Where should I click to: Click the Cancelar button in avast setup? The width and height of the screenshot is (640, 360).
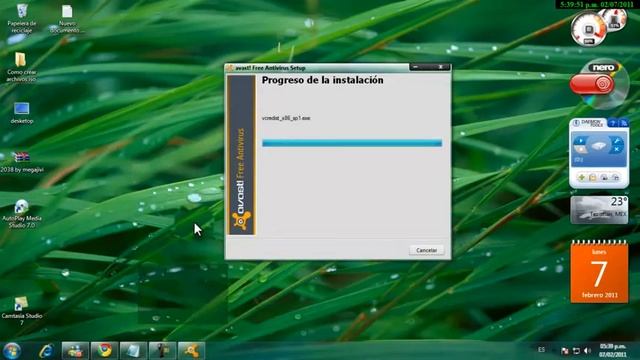[427, 250]
